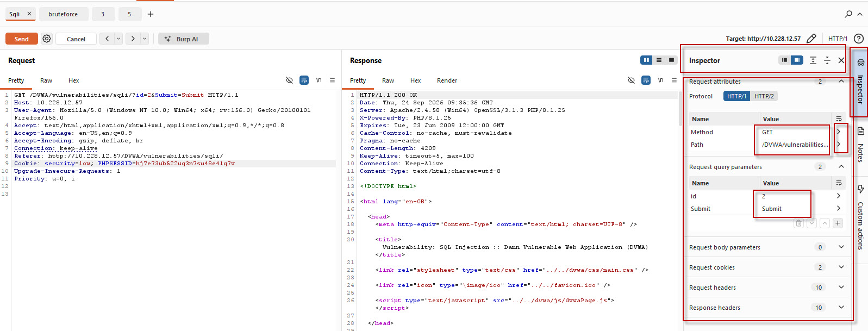Open the Custom actions side panel
The width and height of the screenshot is (868, 331).
(860, 217)
